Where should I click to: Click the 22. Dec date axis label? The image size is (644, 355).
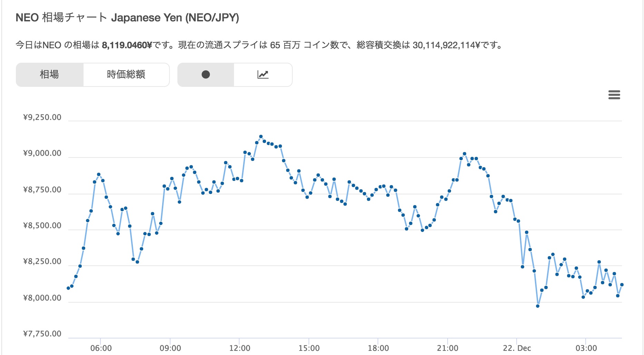click(517, 348)
